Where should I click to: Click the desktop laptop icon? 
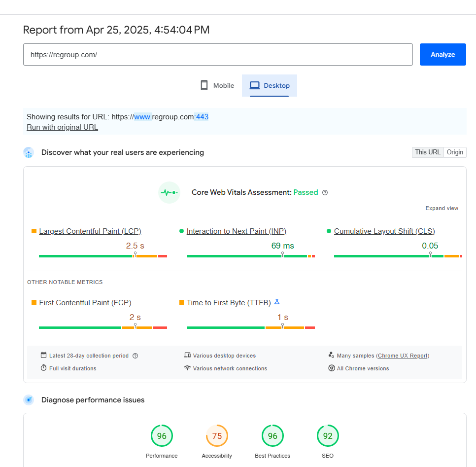(255, 85)
